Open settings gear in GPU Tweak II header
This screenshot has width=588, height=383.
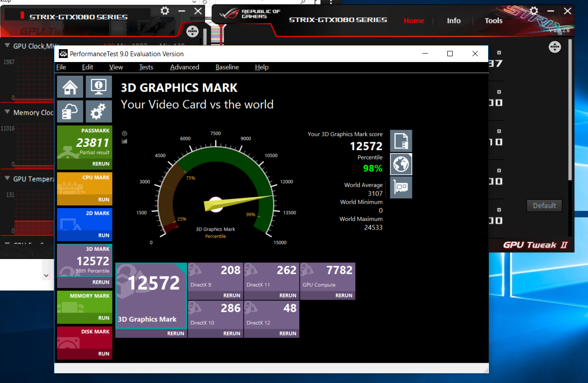(x=534, y=11)
